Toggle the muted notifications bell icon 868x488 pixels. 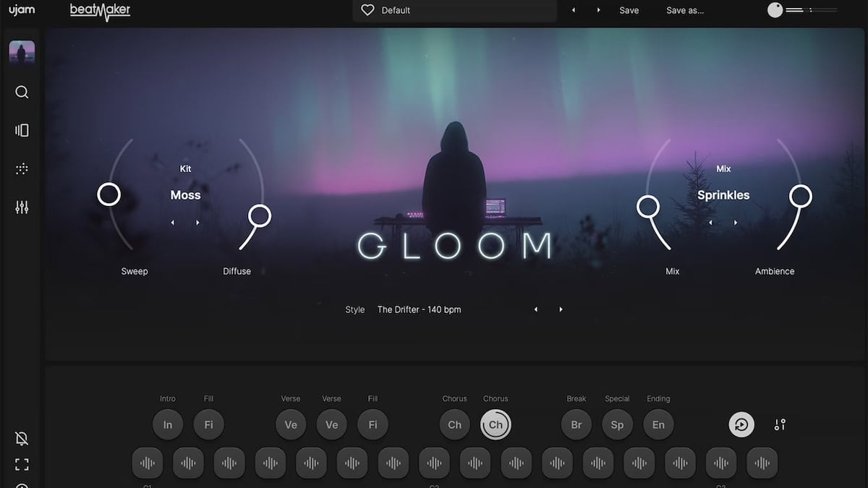click(x=22, y=439)
